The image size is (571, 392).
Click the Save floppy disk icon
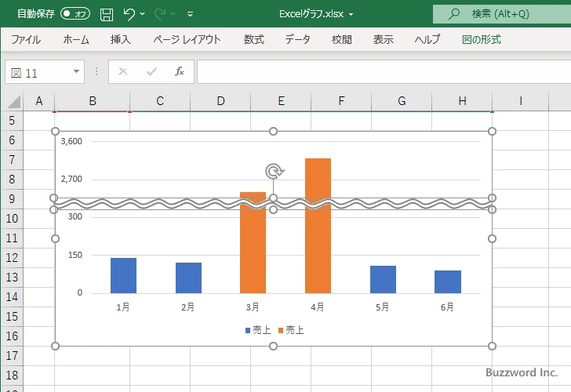pyautogui.click(x=107, y=14)
